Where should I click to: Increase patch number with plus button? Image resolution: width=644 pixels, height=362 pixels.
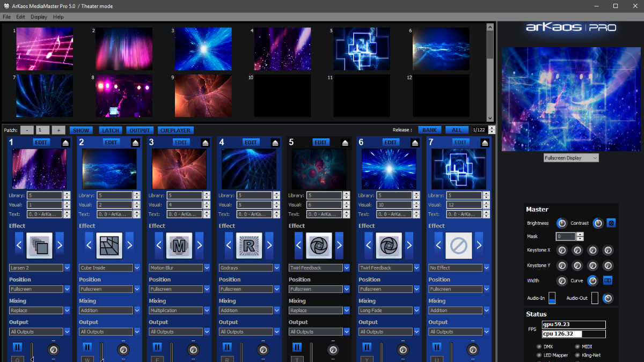[x=59, y=130]
